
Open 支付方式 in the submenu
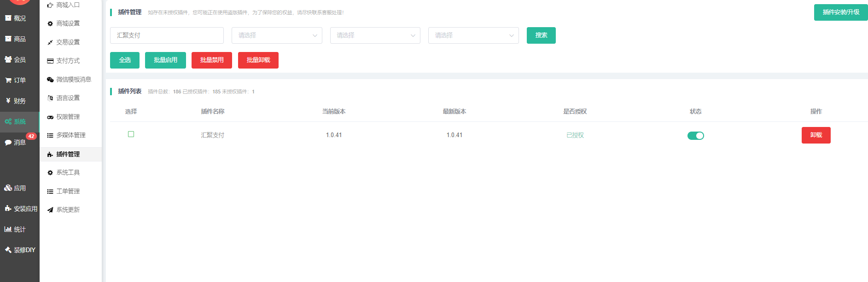pos(68,61)
